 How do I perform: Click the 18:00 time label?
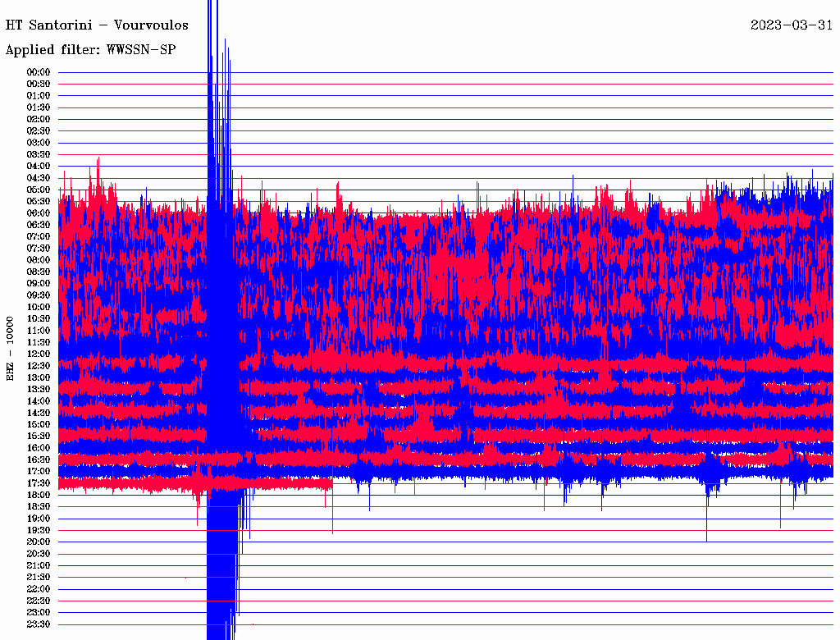(x=39, y=495)
